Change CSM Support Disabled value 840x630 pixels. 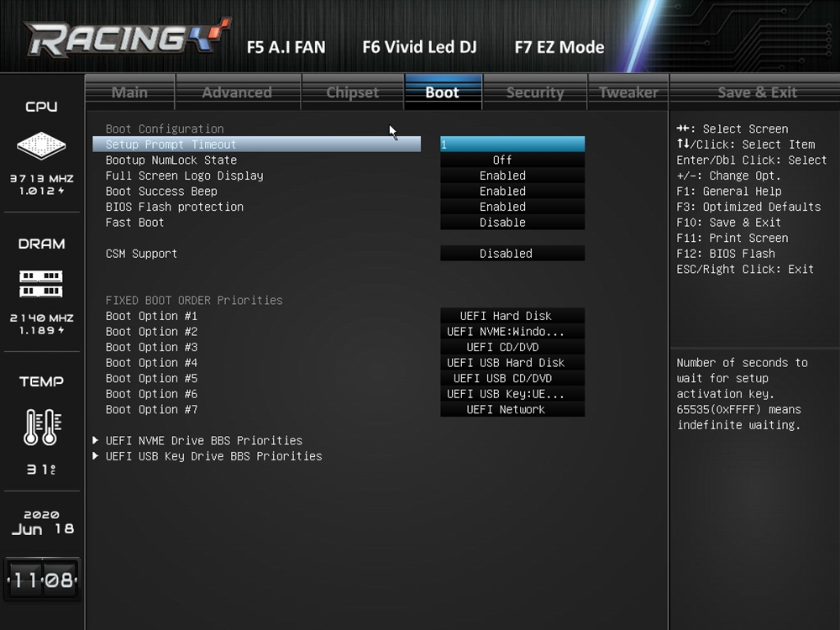click(512, 253)
